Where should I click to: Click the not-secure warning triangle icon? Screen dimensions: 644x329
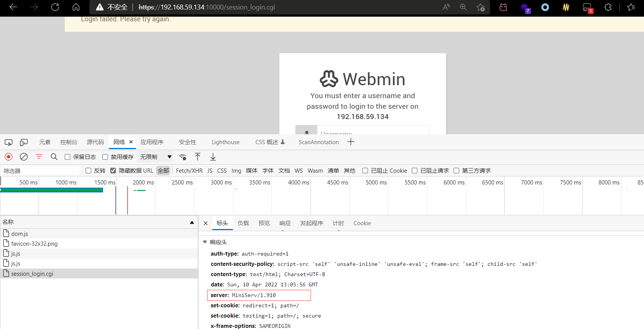[x=100, y=7]
